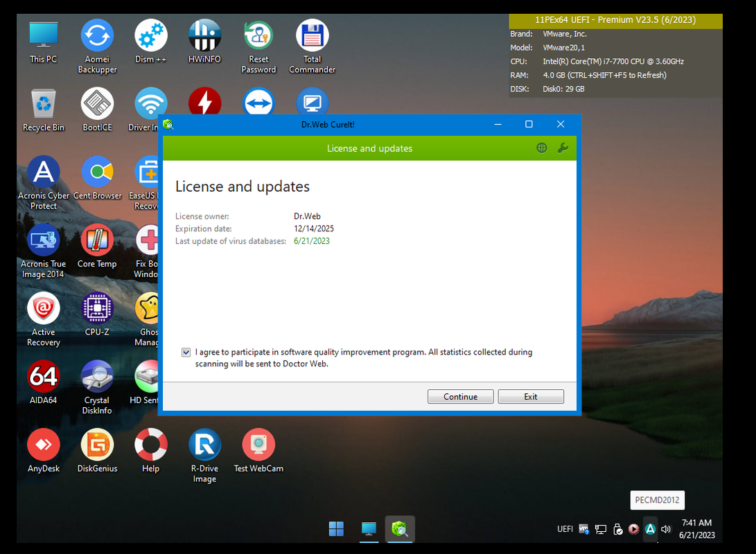Open Dr.Web settings wrench icon

tap(563, 148)
